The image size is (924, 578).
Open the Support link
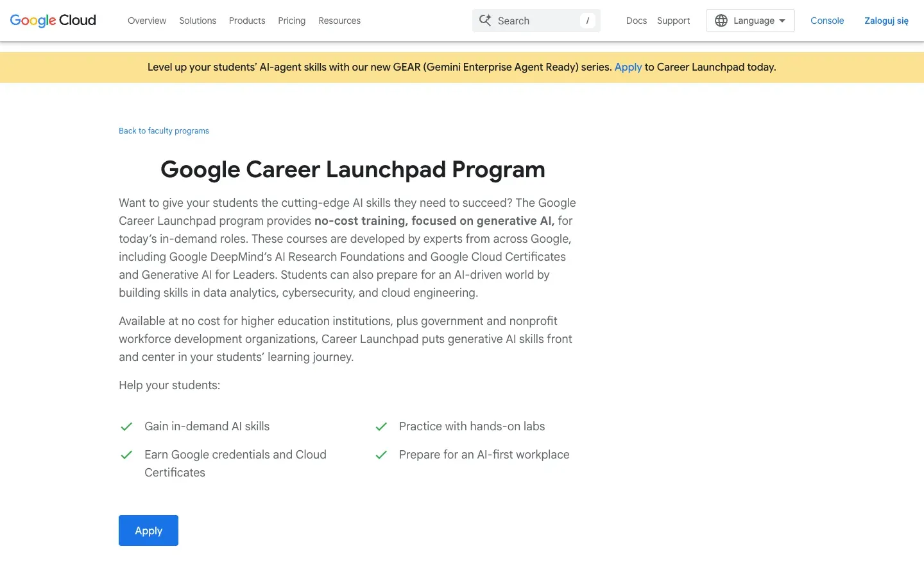pyautogui.click(x=674, y=21)
